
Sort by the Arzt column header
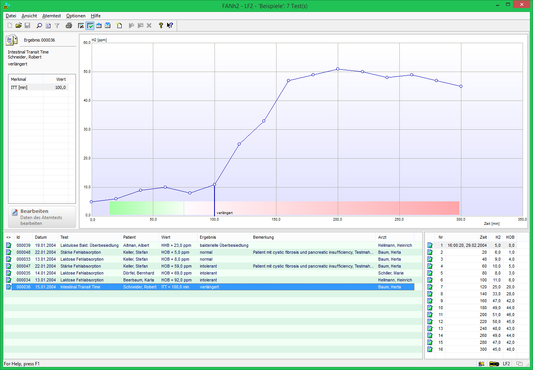[395, 237]
